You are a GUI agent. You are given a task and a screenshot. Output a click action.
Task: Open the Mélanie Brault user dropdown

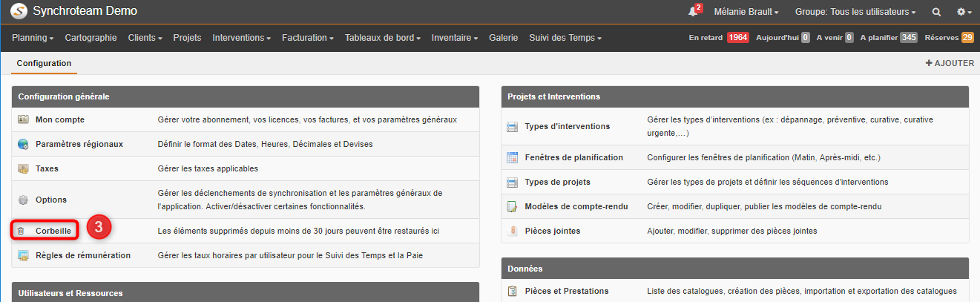(746, 12)
